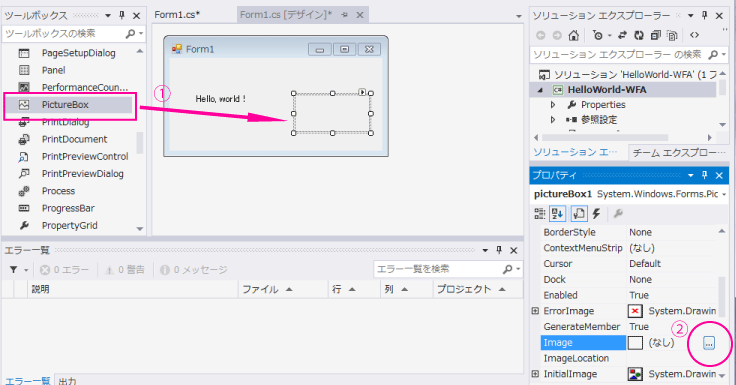Open the エラー一覧 bottom tab
736x385 pixels.
(x=27, y=380)
